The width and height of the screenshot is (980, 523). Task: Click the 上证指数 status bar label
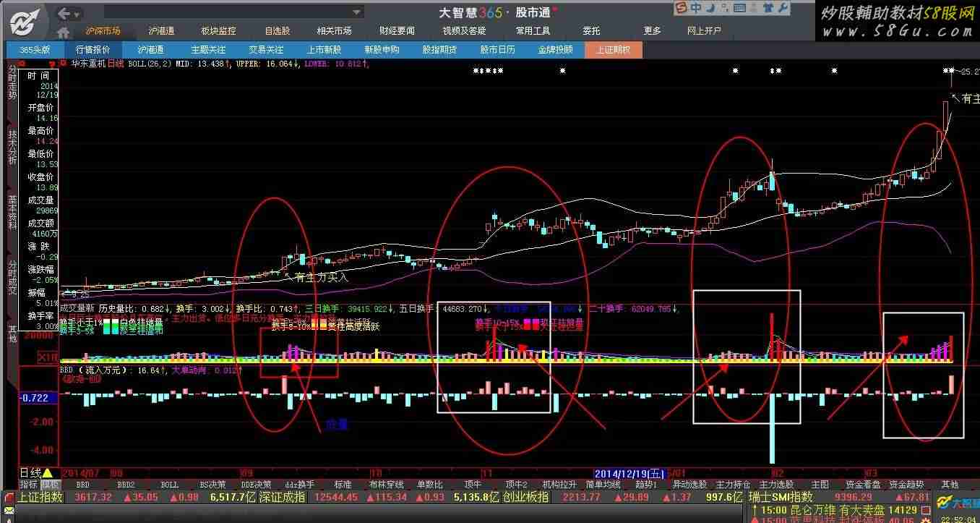[x=40, y=497]
